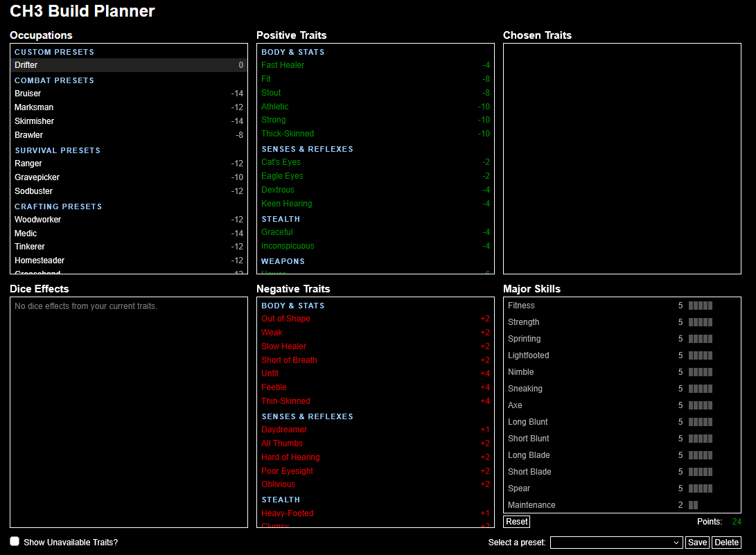Click the Reset skills button

[517, 522]
